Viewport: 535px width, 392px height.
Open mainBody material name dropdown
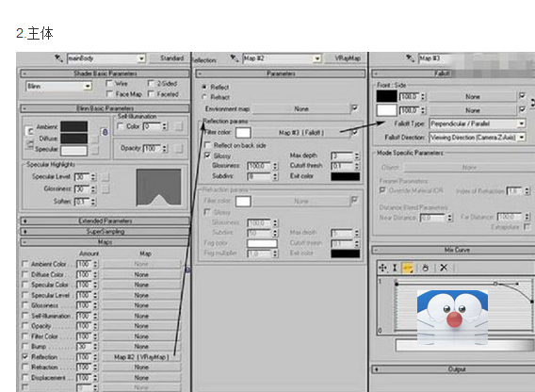click(x=141, y=58)
